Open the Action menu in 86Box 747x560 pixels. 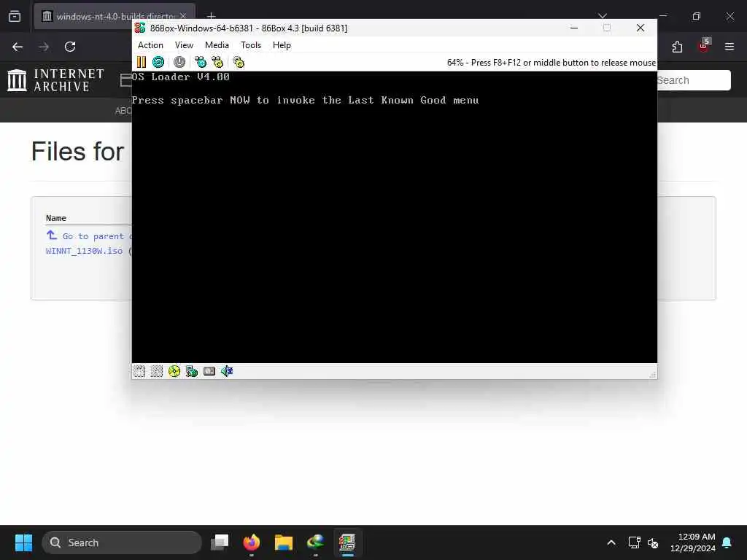click(x=150, y=45)
